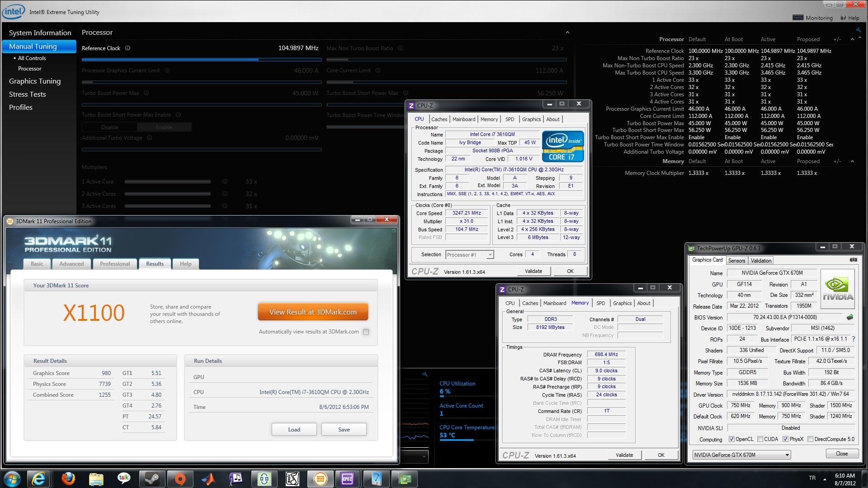Click the wrench icon in the XTU monitoring area
The image size is (868, 488).
(425, 374)
